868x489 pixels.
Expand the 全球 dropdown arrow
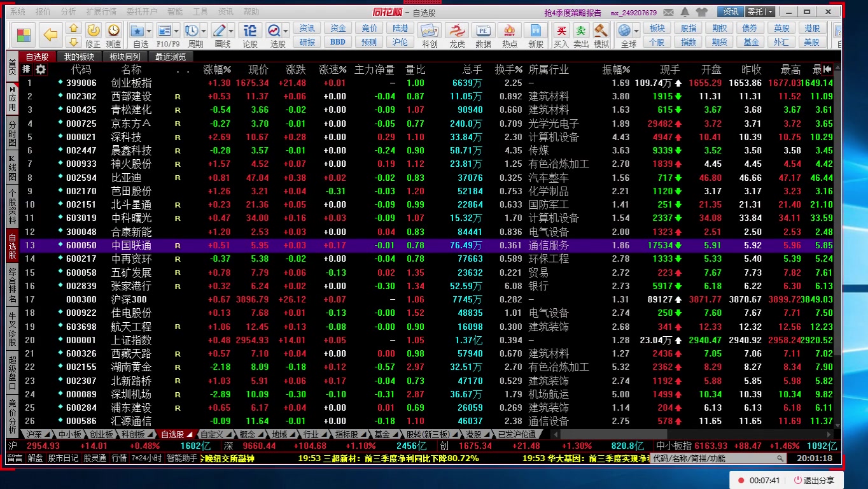pyautogui.click(x=636, y=31)
